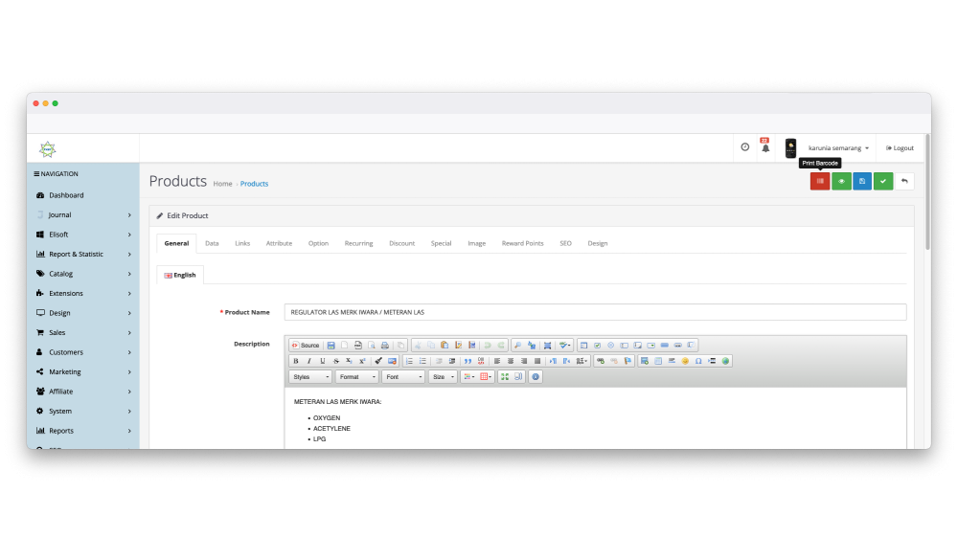Expand the Catalog navigation item
The height and width of the screenshot is (560, 958).
[82, 274]
